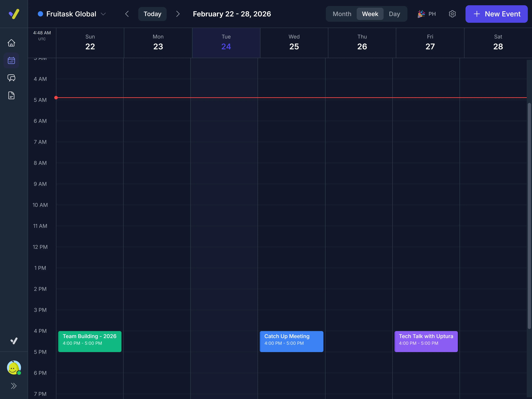Click the checkmark icon above avatar
Viewport: 532px width, 399px height.
pos(14,341)
